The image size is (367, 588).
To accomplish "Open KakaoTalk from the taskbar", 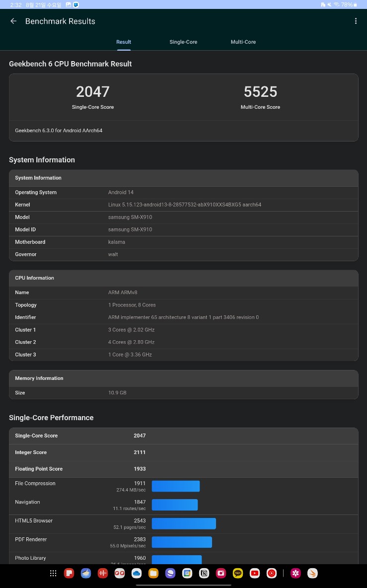I will (x=238, y=573).
